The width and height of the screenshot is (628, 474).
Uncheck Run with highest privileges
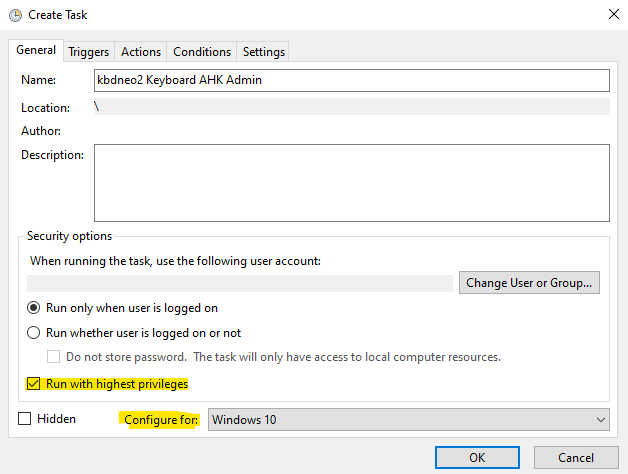click(x=33, y=383)
